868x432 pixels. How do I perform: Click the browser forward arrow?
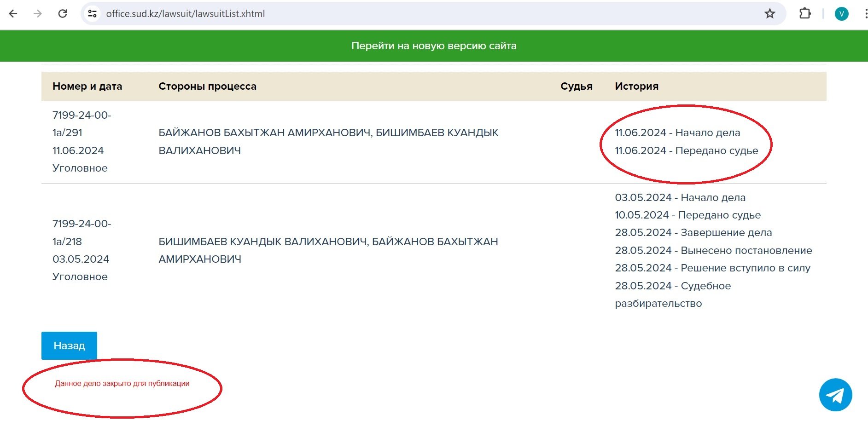tap(38, 14)
